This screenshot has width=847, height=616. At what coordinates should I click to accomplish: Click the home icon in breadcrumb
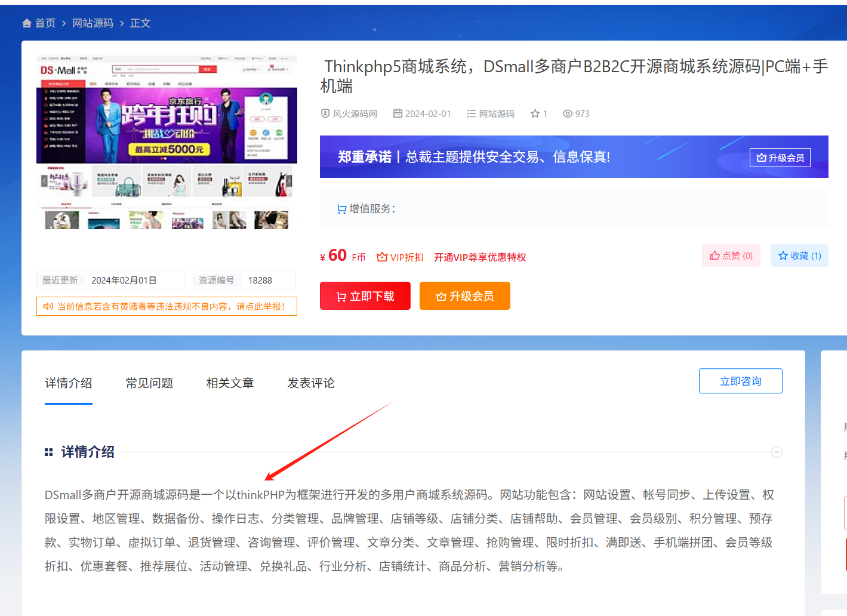point(27,23)
